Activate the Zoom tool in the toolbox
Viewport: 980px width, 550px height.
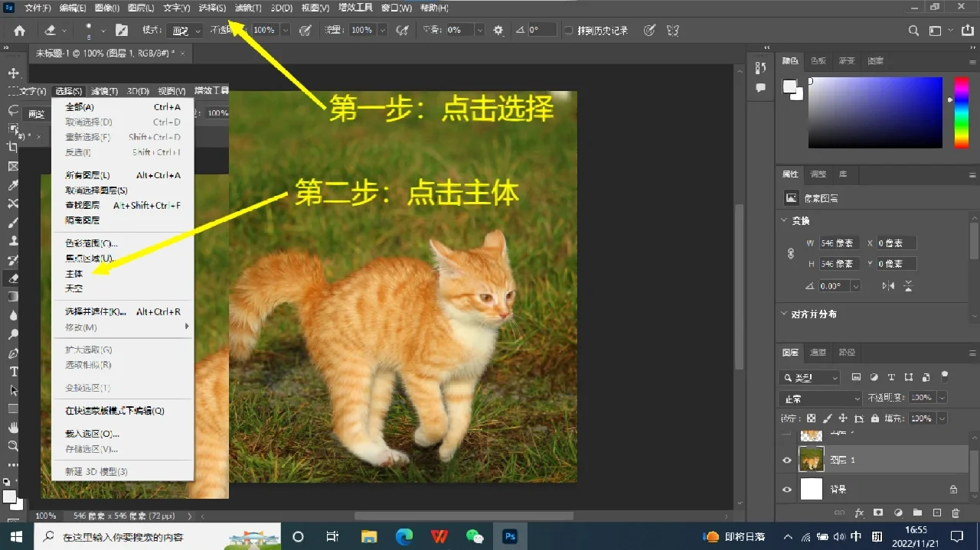coord(13,445)
